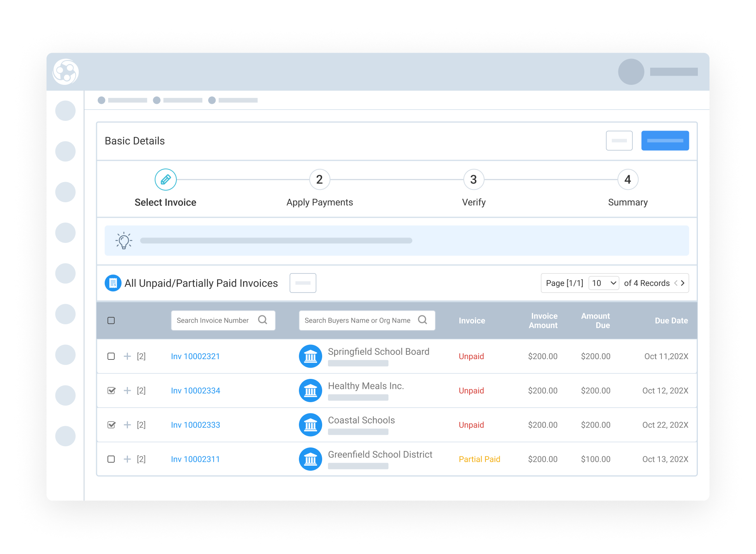Switch to the Apply Payments step
Screen dimensions: 756x554
pos(319,179)
